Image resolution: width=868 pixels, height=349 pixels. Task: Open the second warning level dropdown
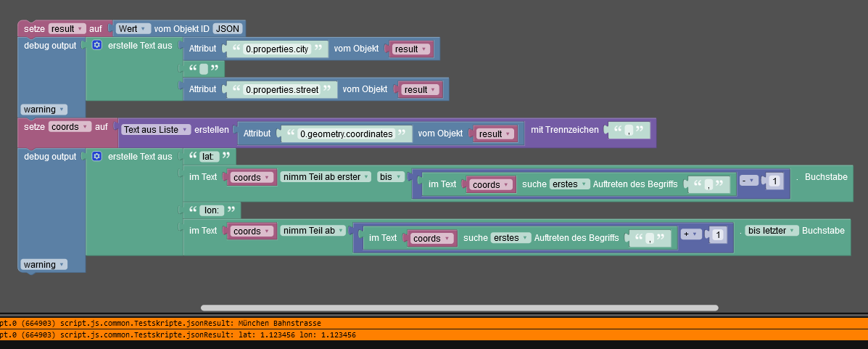click(44, 265)
